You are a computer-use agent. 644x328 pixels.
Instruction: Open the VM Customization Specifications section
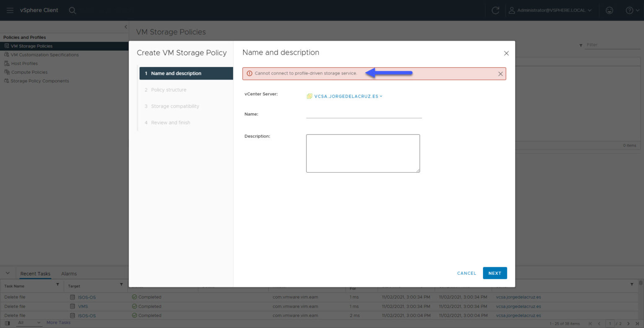(x=44, y=54)
